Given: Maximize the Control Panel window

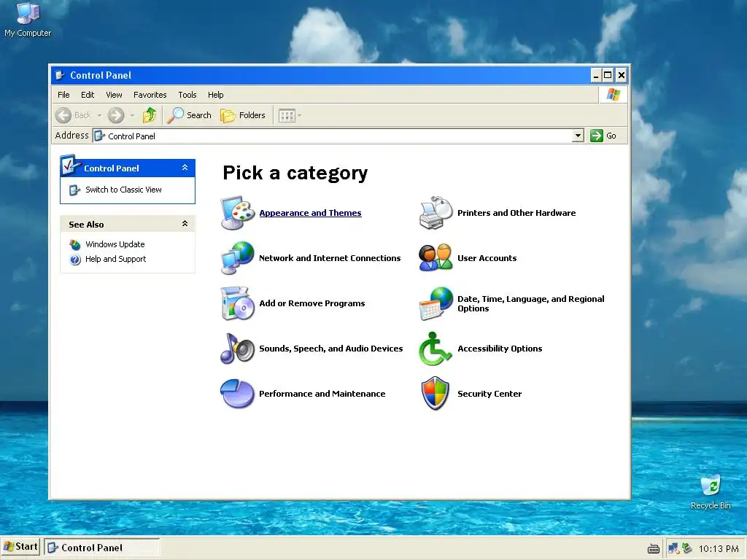Looking at the screenshot, I should click(608, 75).
